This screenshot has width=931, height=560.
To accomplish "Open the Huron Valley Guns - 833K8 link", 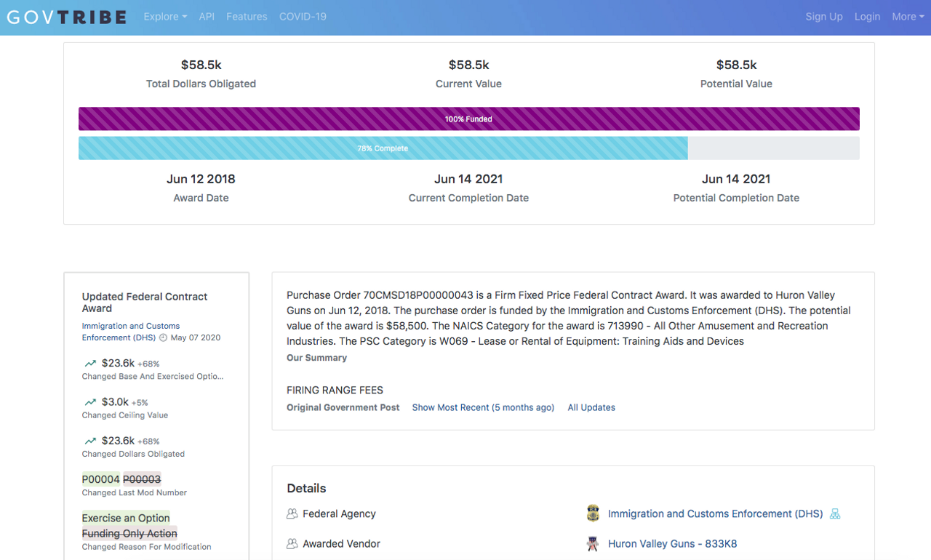I will point(672,544).
